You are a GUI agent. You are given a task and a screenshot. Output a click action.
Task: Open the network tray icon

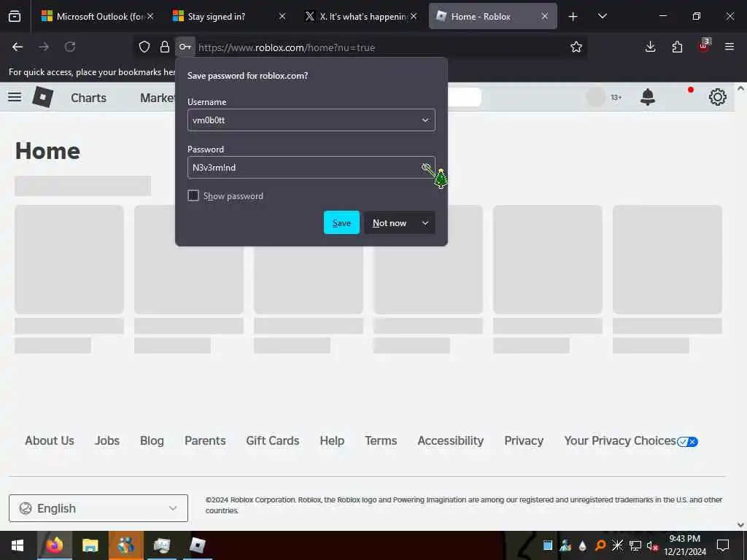(635, 545)
